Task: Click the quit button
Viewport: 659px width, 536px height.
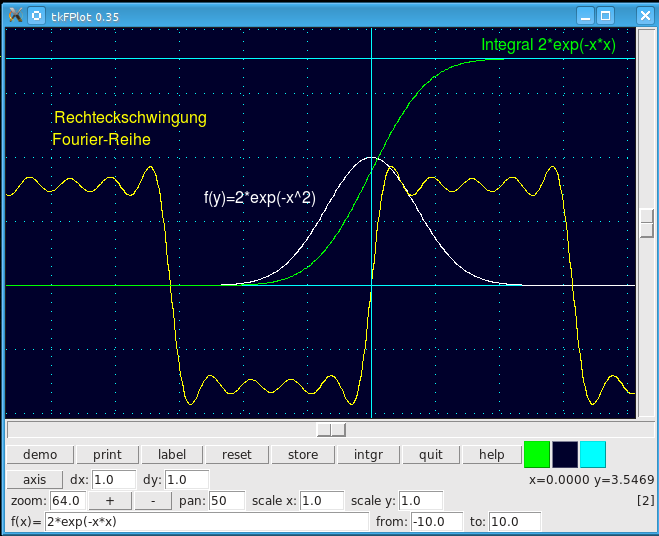Action: point(431,454)
